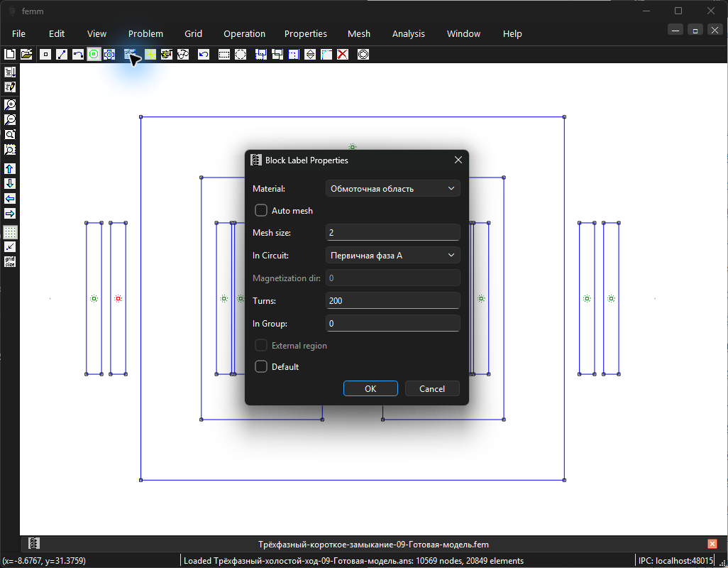Create a new document with toolbar icon
Viewport: 728px width, 568px height.
[10, 55]
